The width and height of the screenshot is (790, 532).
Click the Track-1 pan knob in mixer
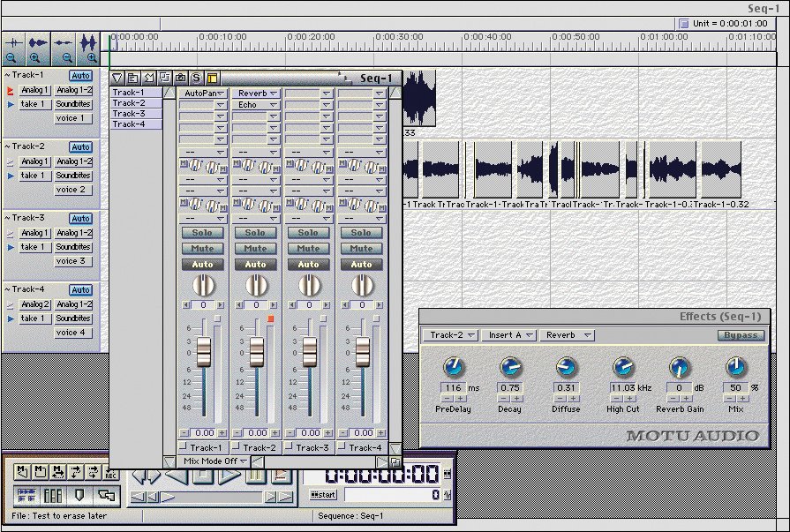[x=203, y=285]
